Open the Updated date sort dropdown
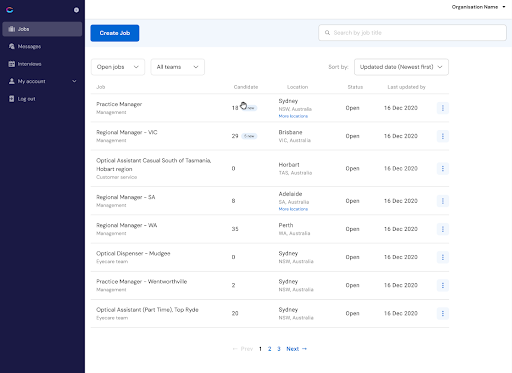 pos(401,67)
